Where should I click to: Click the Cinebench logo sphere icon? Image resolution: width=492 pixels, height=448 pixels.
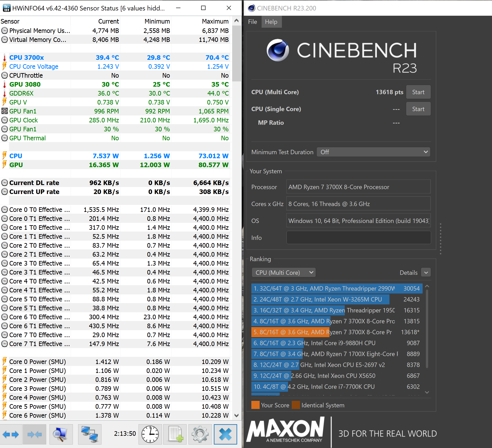pyautogui.click(x=278, y=50)
